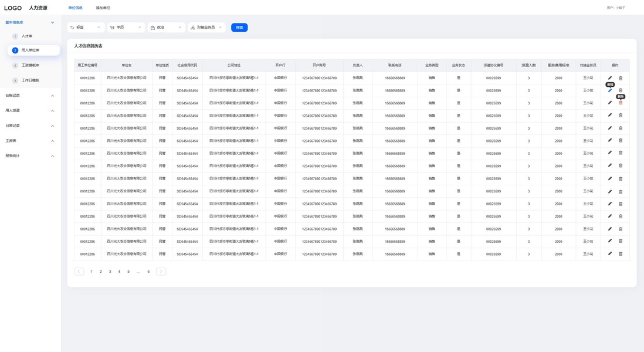
Task: Open the 政治 filter dropdown
Action: pos(167,28)
